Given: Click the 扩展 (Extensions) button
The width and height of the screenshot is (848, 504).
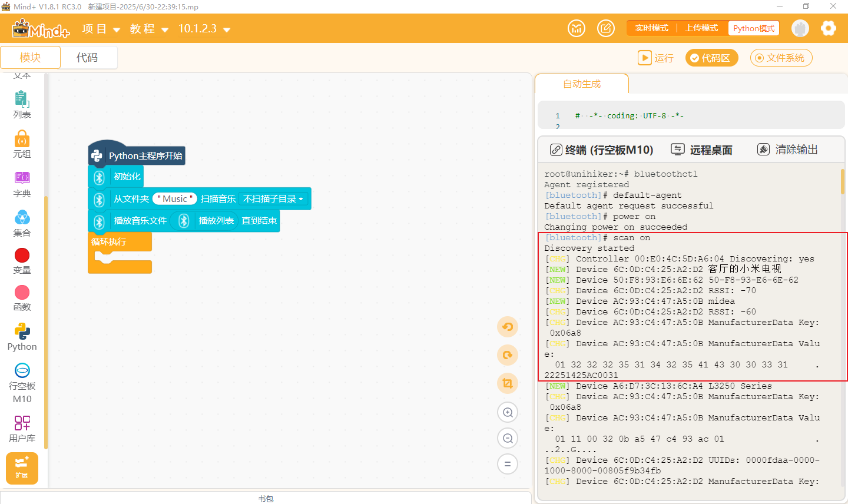Looking at the screenshot, I should pos(22,468).
